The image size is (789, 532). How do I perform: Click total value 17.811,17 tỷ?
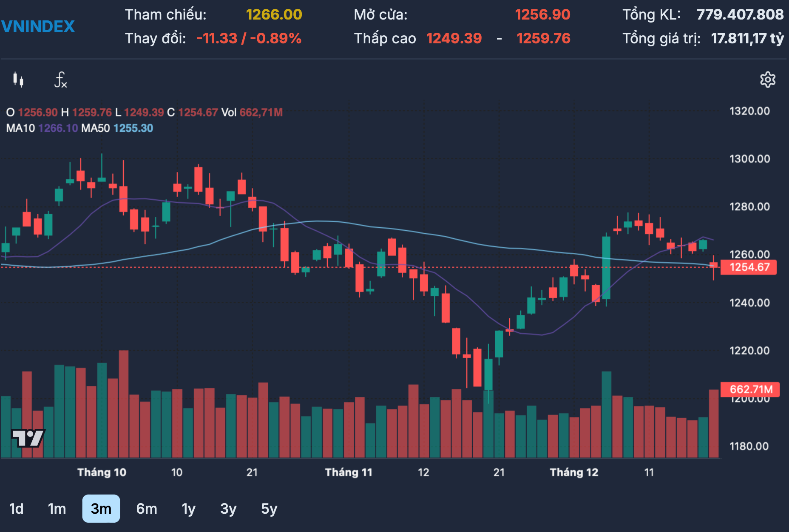tap(747, 38)
